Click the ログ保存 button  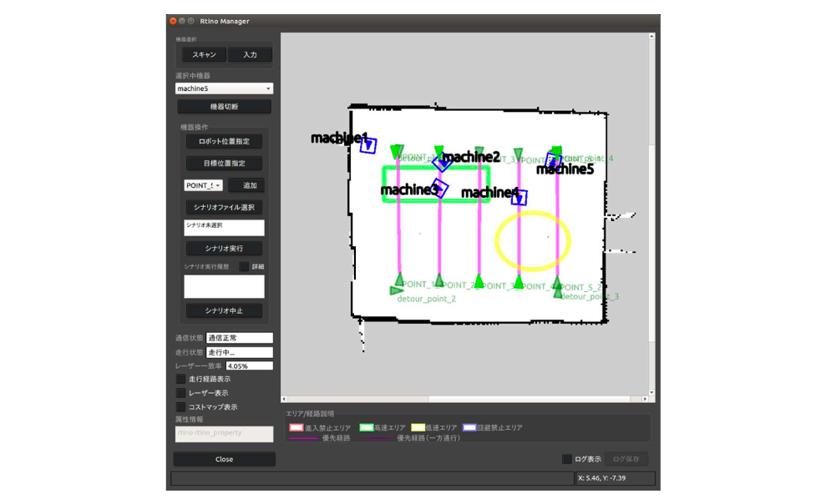point(626,459)
